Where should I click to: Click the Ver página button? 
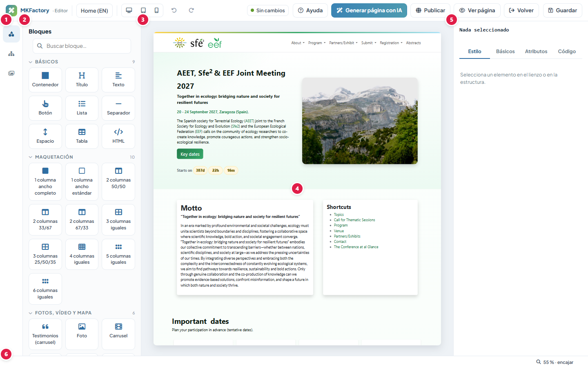click(x=477, y=10)
